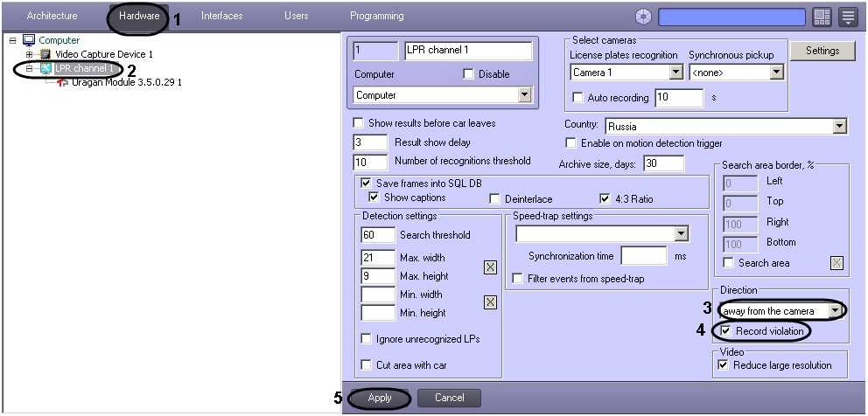Click the Synchronization time field
The image size is (868, 416).
pos(644,256)
